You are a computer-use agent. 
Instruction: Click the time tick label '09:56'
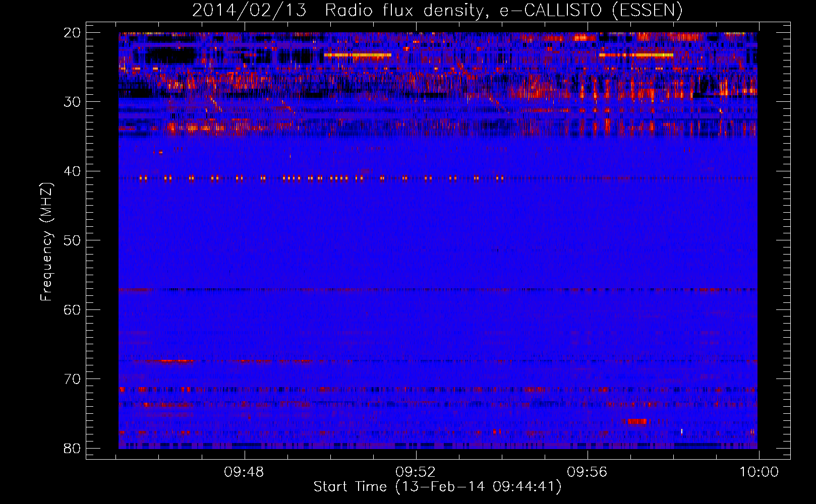pos(588,472)
